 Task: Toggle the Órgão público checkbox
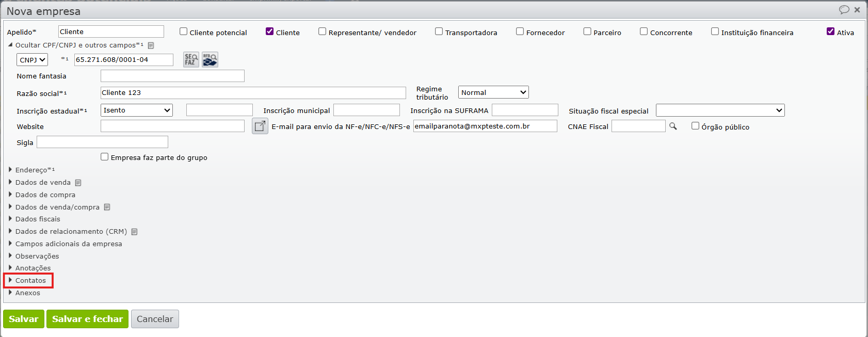click(696, 126)
